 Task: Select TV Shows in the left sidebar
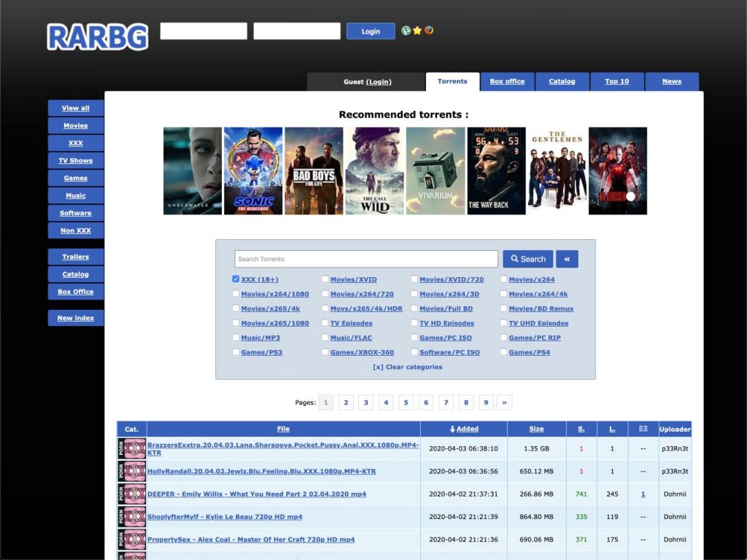click(x=76, y=160)
